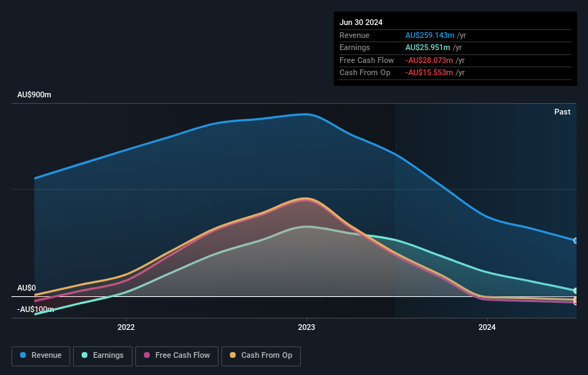This screenshot has width=588, height=375.
Task: Select the Revenue endpoint marker on the chart
Action: pos(576,240)
